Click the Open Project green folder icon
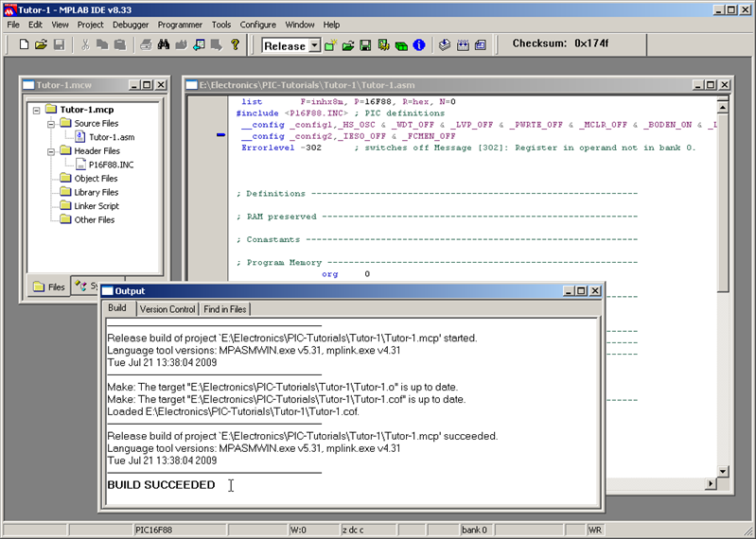 (347, 45)
